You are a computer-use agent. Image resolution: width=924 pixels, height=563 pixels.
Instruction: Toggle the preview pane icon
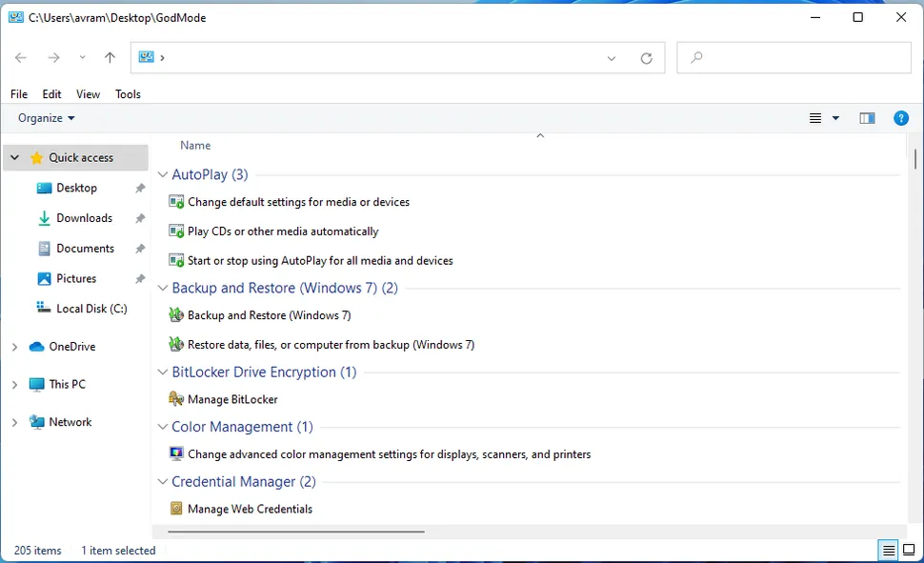[x=867, y=118]
